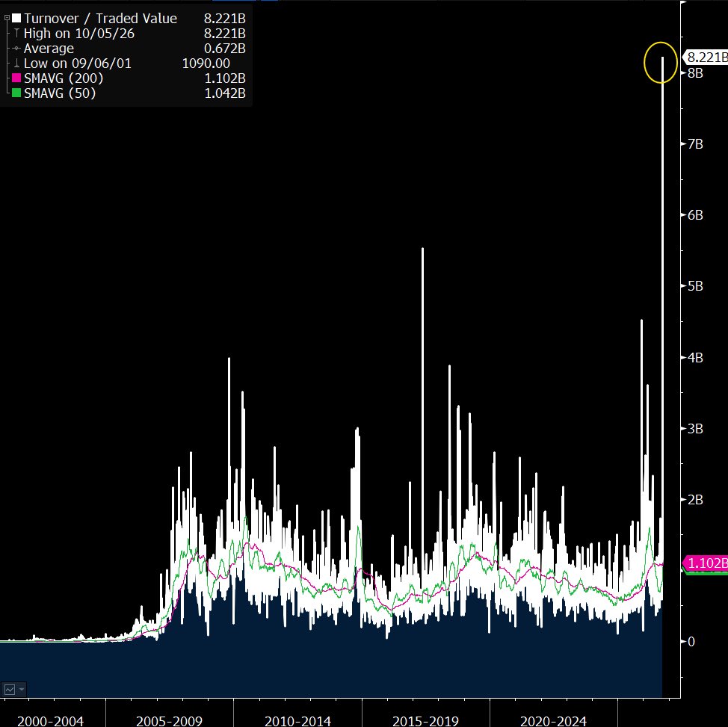Click the 2020-2024 axis period label
728x727 pixels.
(x=553, y=721)
